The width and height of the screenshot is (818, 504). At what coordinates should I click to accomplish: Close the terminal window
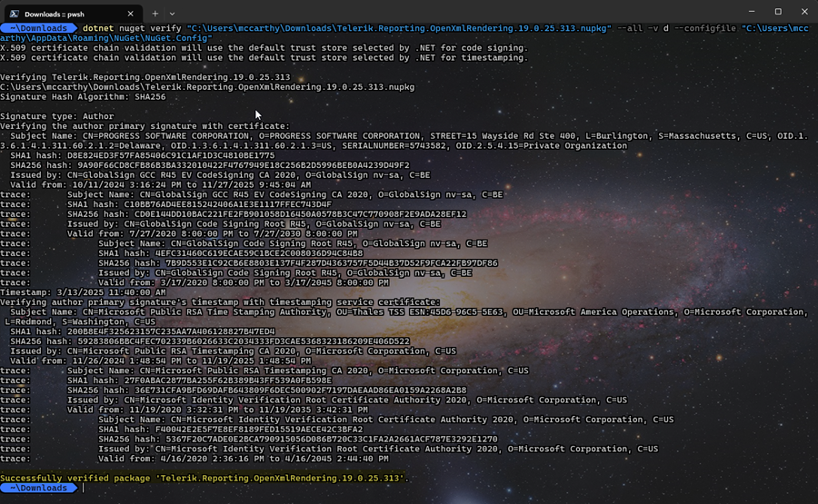[x=803, y=12]
